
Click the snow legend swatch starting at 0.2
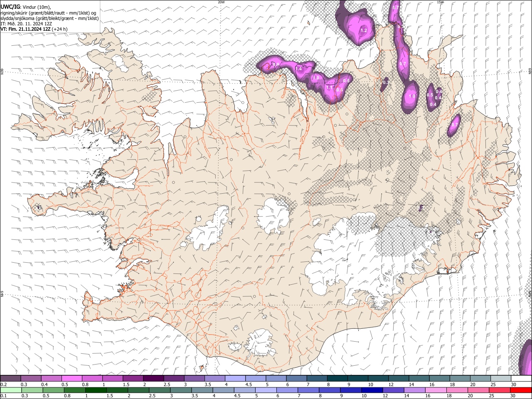coord(10,378)
